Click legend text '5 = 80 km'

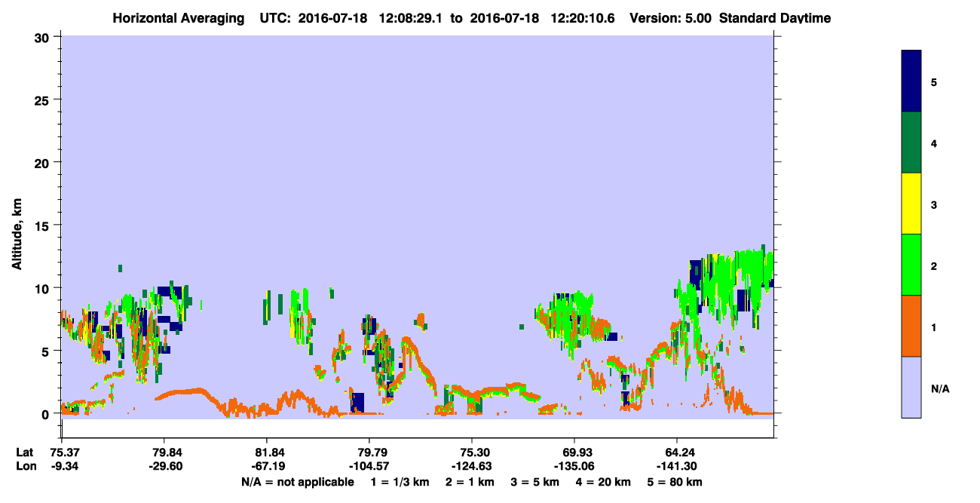[x=675, y=482]
